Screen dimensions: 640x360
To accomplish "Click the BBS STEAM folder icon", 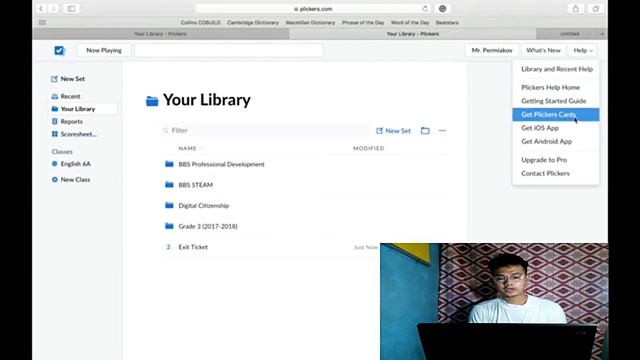I will point(169,184).
